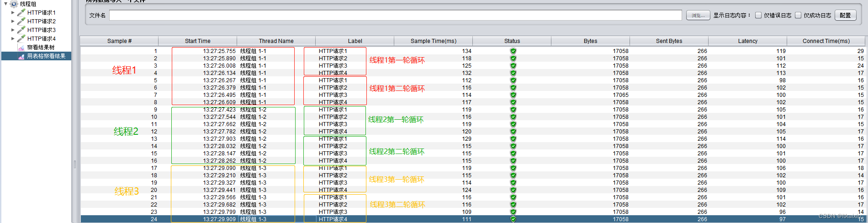Click start time 13:27:29.090

[219, 168]
